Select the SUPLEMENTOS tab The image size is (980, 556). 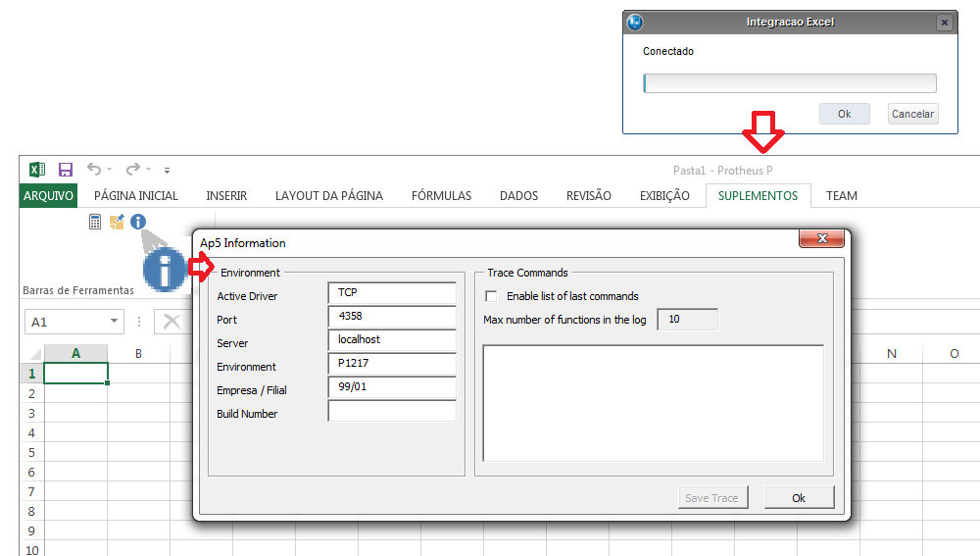[759, 196]
